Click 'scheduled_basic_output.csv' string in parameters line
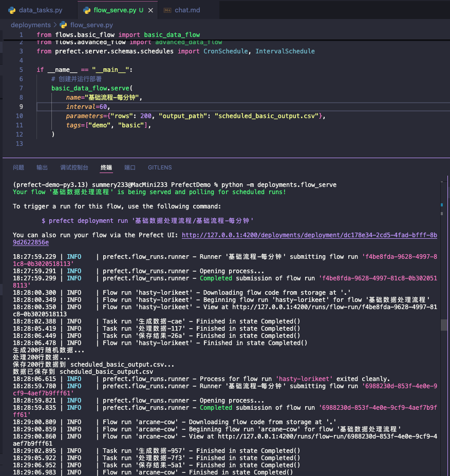 (266, 116)
